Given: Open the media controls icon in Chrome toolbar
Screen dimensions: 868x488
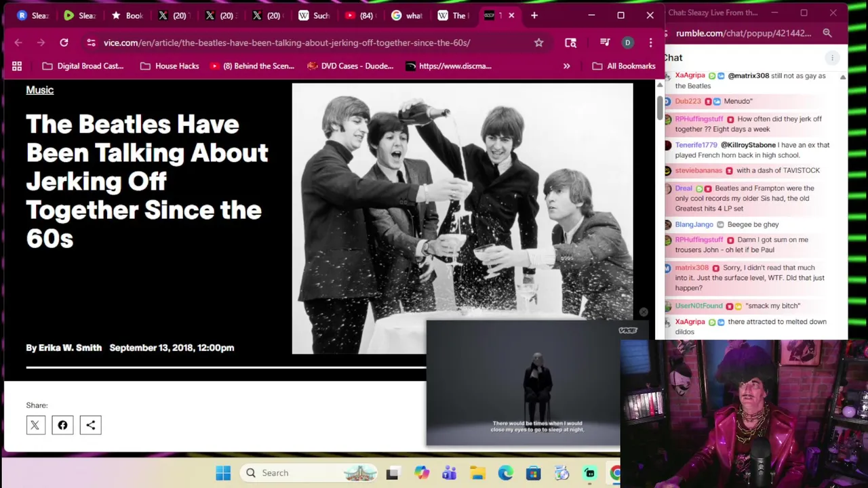Looking at the screenshot, I should point(605,43).
